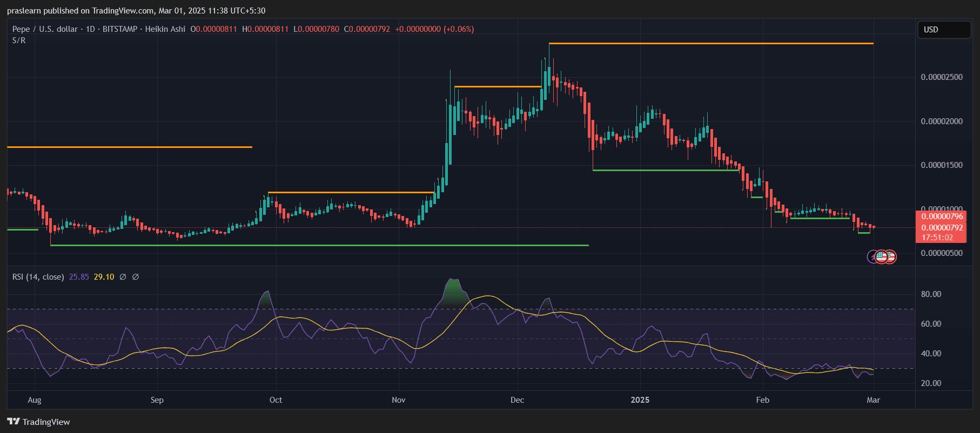Image resolution: width=980 pixels, height=433 pixels.
Task: Click the purple lightning bolt event icon
Action: click(871, 257)
